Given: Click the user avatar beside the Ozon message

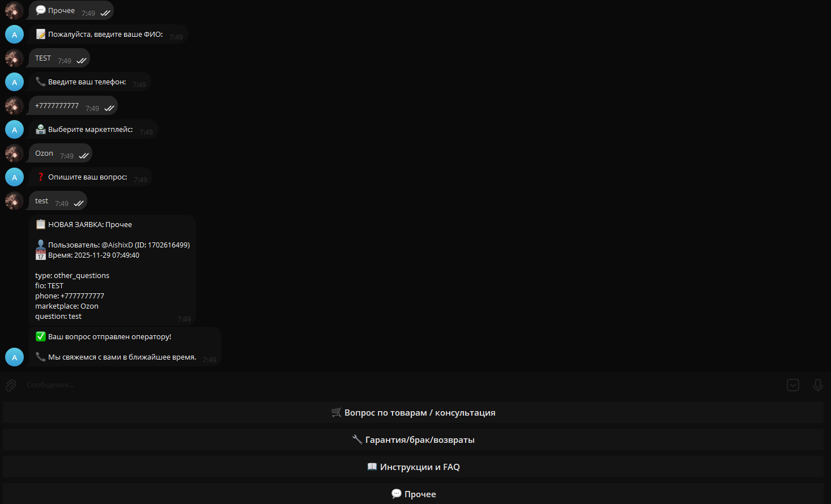Looking at the screenshot, I should 14,153.
